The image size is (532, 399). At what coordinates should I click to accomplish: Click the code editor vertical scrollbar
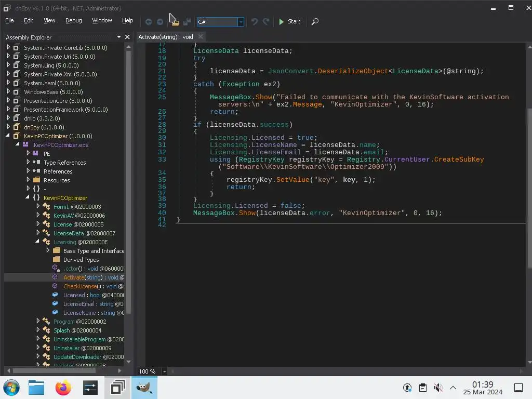(529, 188)
